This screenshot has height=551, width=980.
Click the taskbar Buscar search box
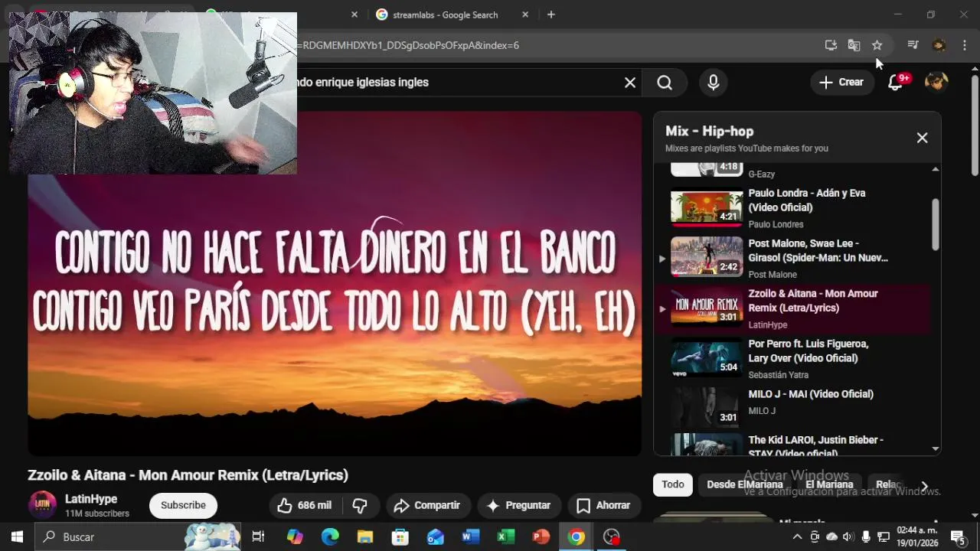pyautogui.click(x=138, y=536)
